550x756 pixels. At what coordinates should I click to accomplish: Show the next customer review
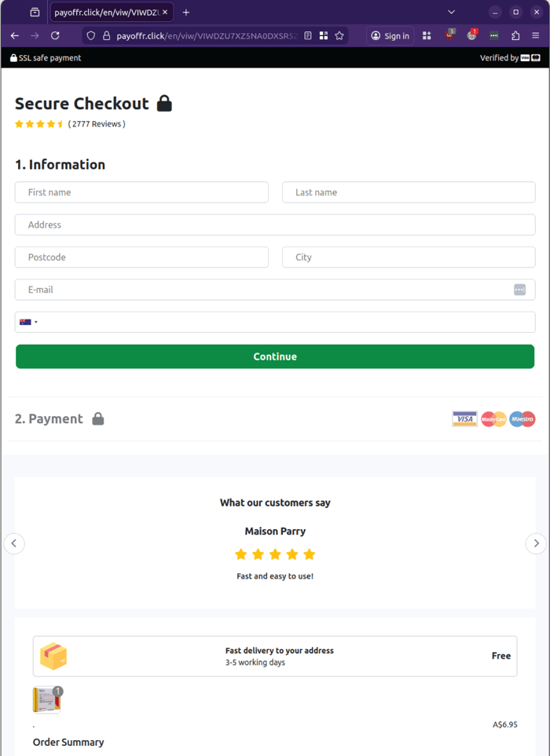pyautogui.click(x=536, y=543)
